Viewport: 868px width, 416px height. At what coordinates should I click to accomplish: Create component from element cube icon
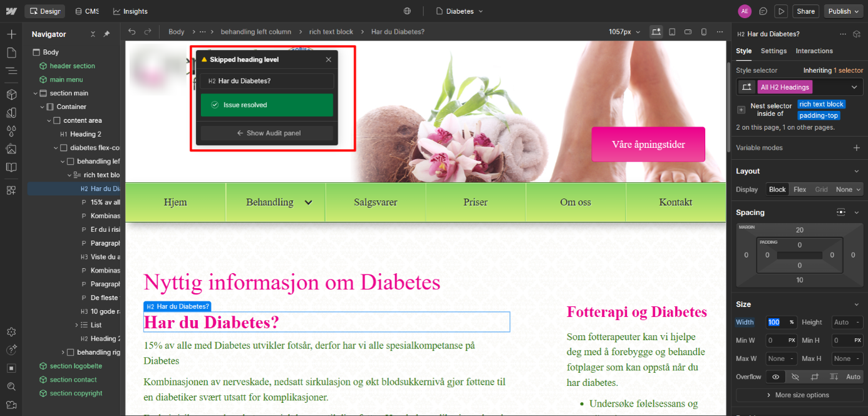tap(856, 34)
